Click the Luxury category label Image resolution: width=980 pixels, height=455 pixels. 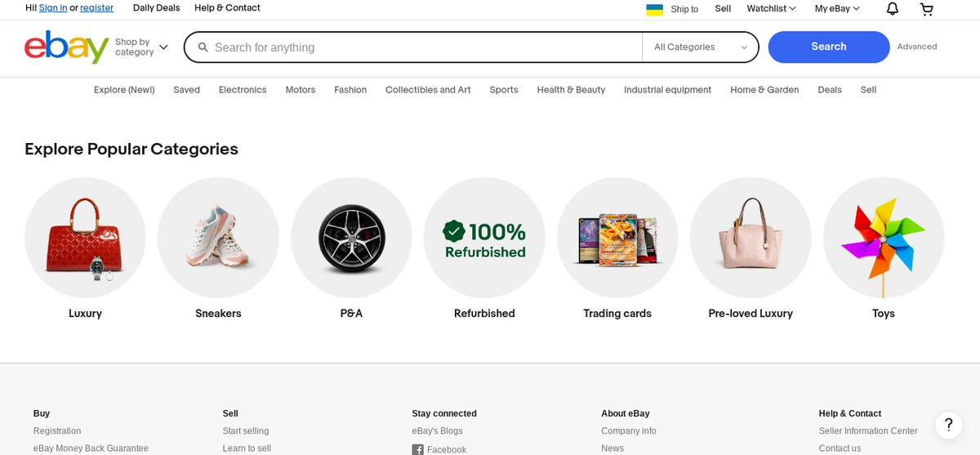click(x=85, y=314)
